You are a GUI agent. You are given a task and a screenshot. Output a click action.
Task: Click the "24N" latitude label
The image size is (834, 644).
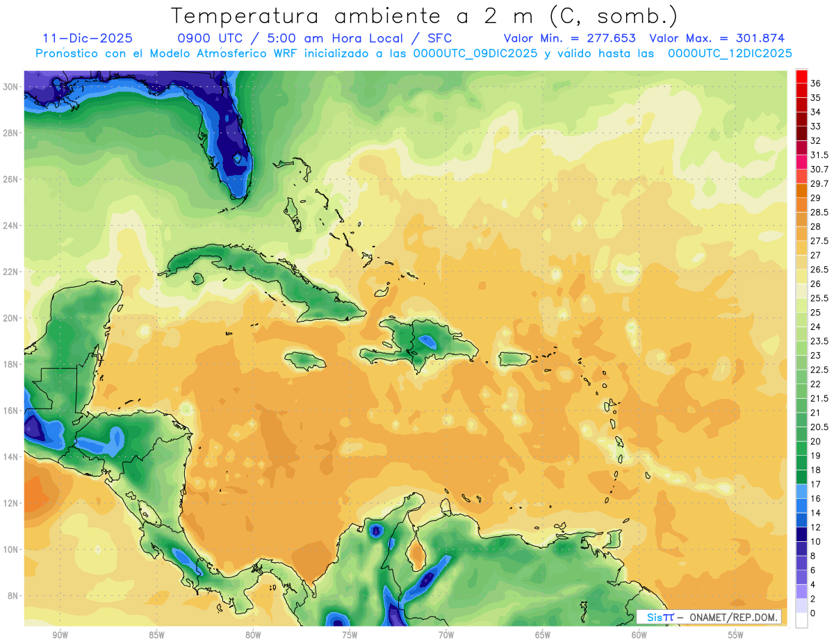pyautogui.click(x=10, y=226)
